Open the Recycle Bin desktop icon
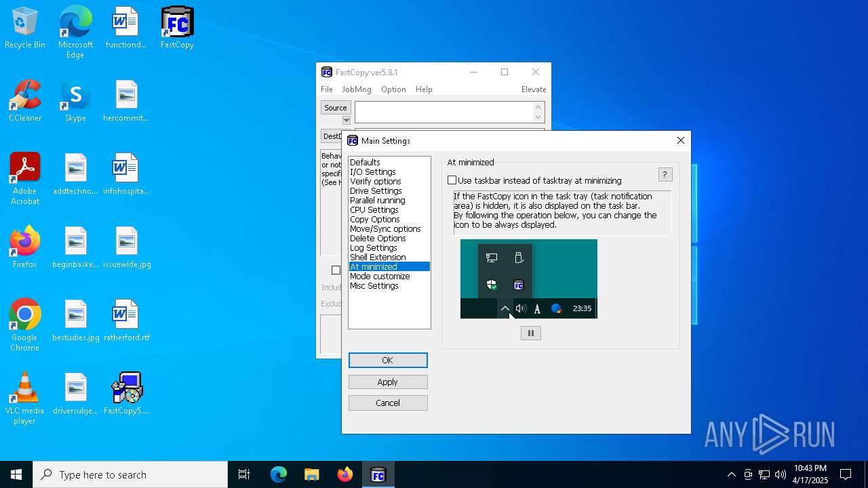 [25, 28]
